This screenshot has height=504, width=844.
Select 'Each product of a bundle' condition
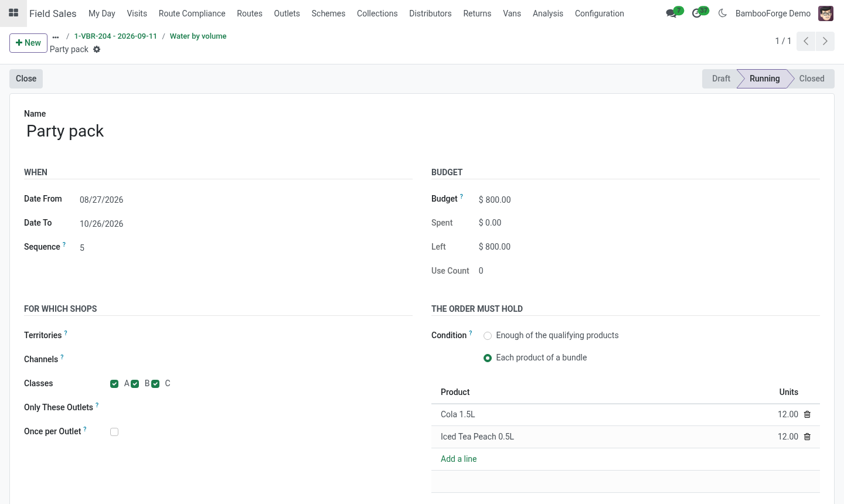488,358
